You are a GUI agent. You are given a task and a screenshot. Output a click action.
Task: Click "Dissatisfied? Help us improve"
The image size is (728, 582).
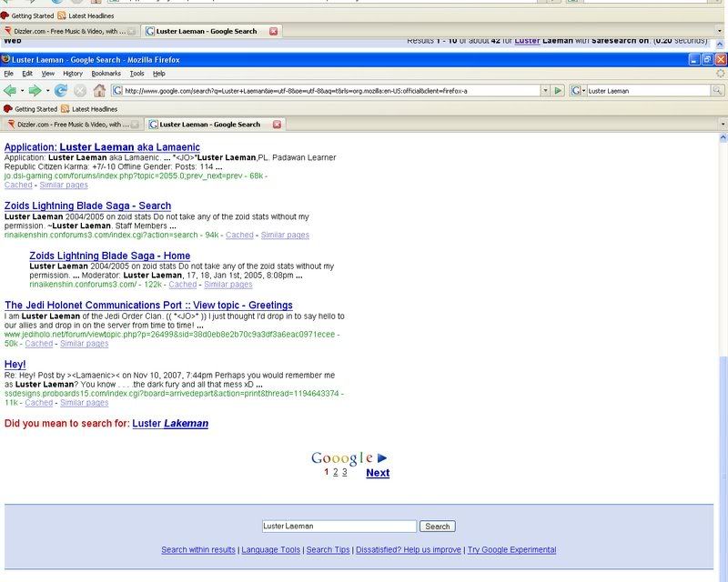point(409,549)
